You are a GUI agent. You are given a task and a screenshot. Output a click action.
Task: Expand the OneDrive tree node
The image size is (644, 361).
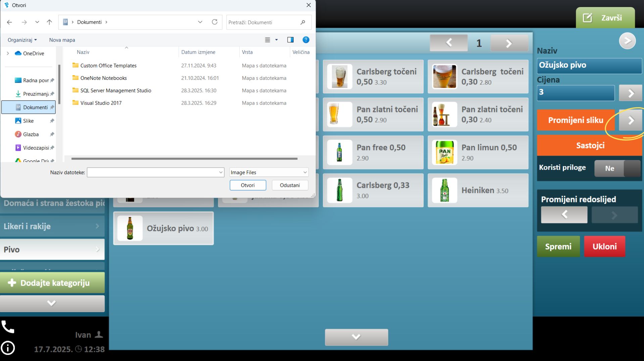pos(8,53)
